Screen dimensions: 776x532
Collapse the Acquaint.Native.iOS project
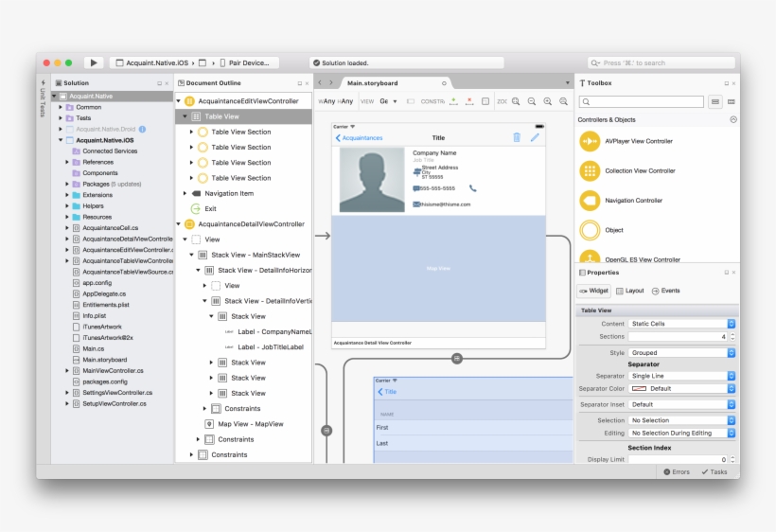61,140
